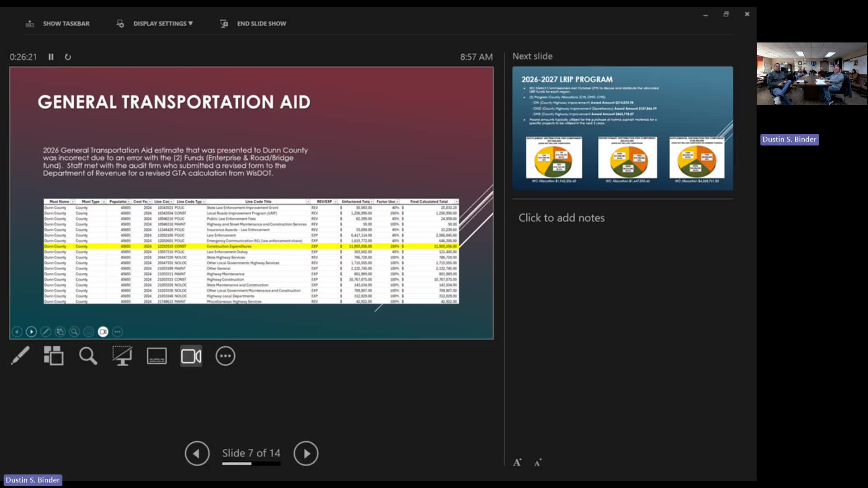
Task: Advance to the next slide
Action: click(x=306, y=453)
